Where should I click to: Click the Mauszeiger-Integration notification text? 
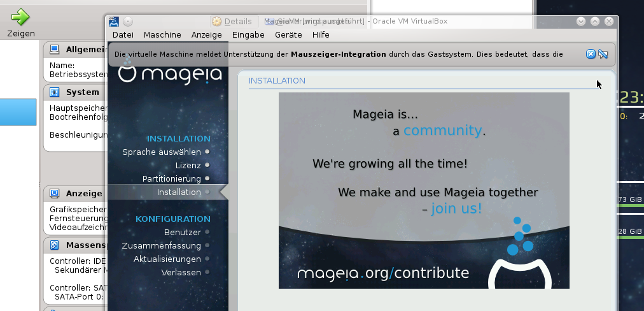coord(339,54)
